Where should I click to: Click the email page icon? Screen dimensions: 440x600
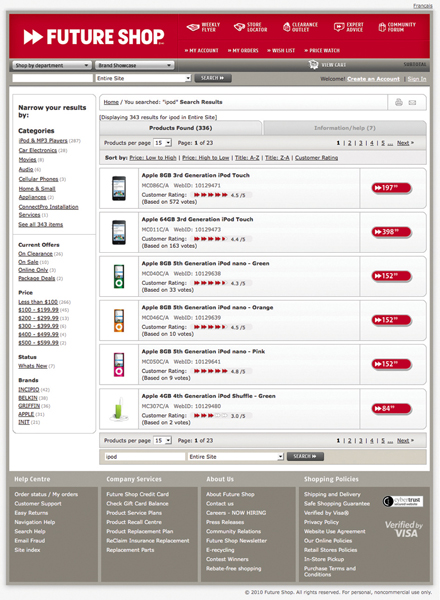(x=412, y=103)
